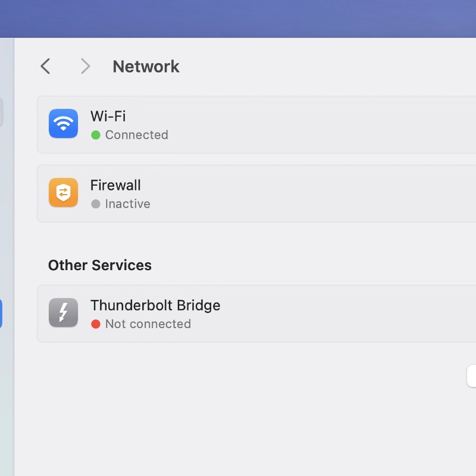
Task: Select the highlighted blue sidebar item
Action: click(1, 314)
